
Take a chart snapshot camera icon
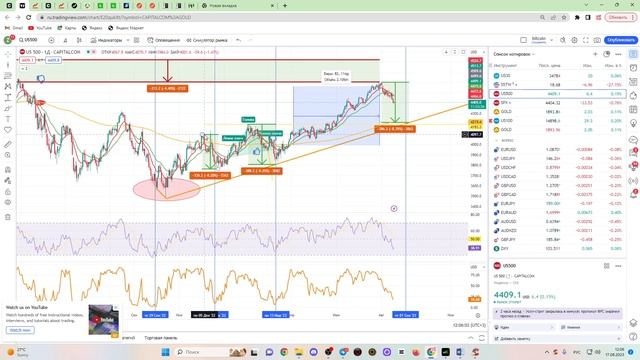pos(597,40)
